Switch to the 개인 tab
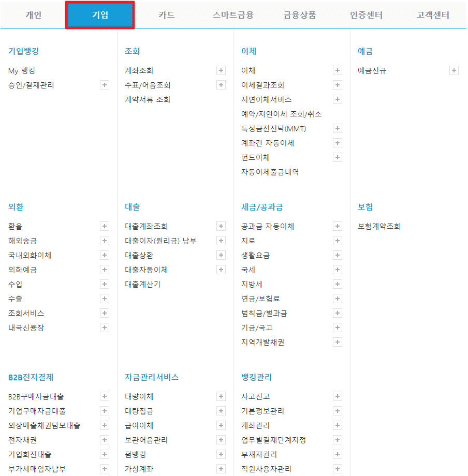Image resolution: width=468 pixels, height=476 pixels. click(x=34, y=15)
